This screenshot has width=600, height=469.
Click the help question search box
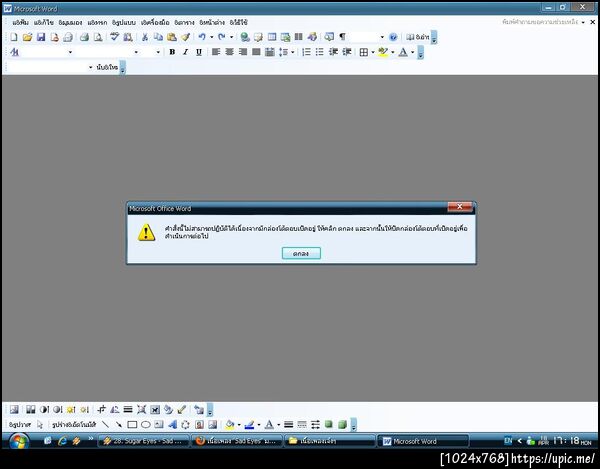pos(540,22)
